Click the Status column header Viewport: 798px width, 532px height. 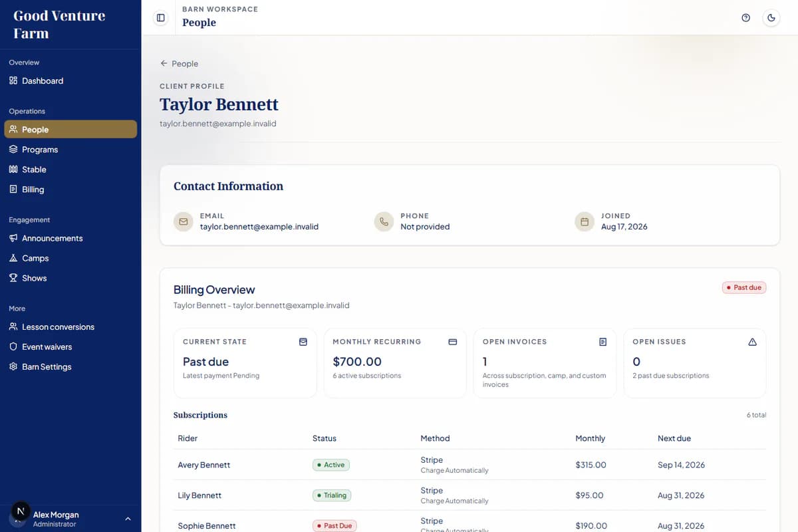[x=325, y=438]
